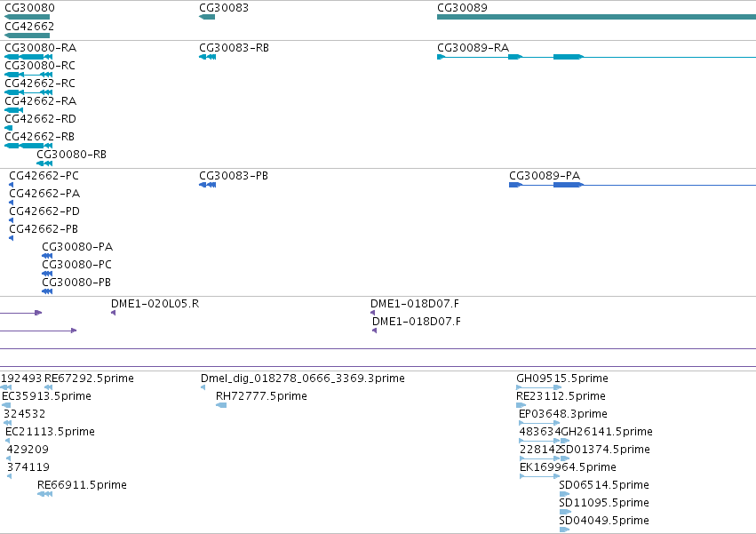
Task: Open the CG30089 gene label
Action: [x=462, y=8]
